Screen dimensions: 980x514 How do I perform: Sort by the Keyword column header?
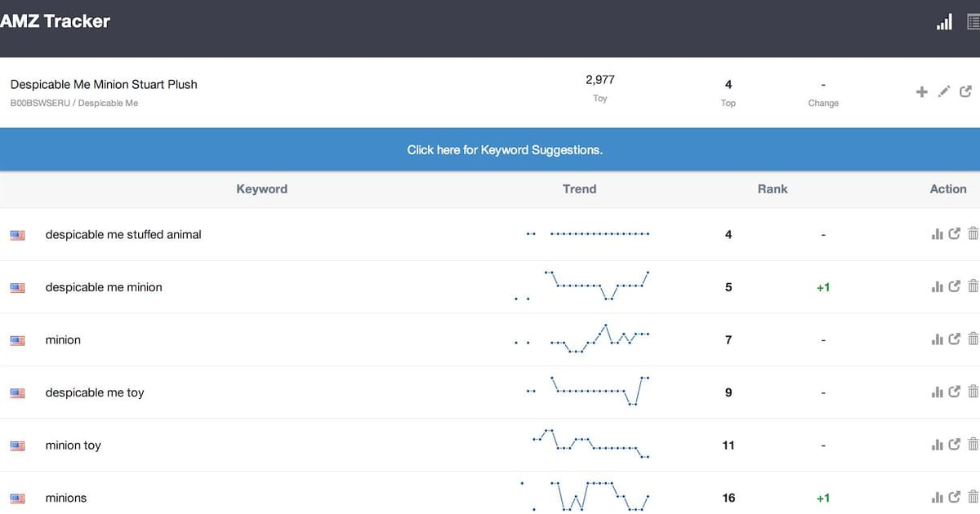point(261,189)
